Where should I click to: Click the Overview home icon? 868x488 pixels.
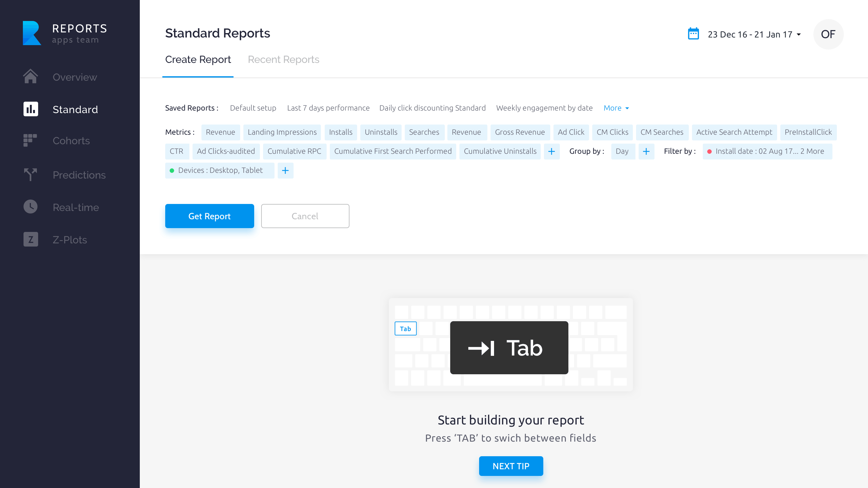coord(30,77)
